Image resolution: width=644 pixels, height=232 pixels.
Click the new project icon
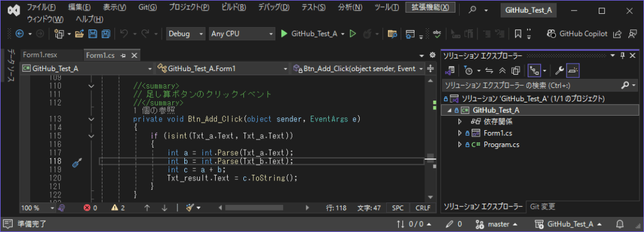(59, 34)
